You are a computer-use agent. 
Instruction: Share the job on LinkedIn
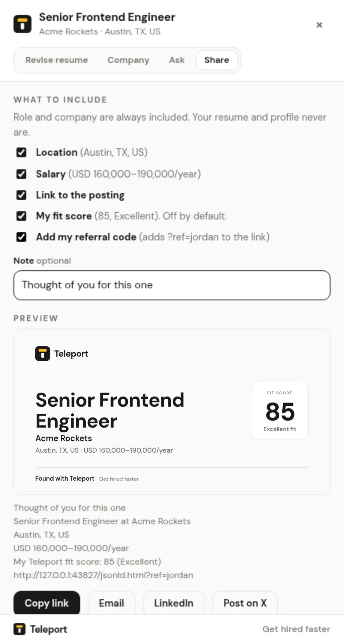click(174, 603)
